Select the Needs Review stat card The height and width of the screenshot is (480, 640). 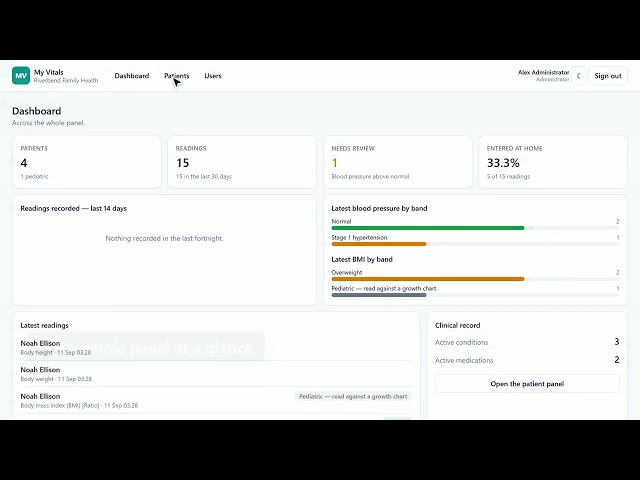pos(398,162)
